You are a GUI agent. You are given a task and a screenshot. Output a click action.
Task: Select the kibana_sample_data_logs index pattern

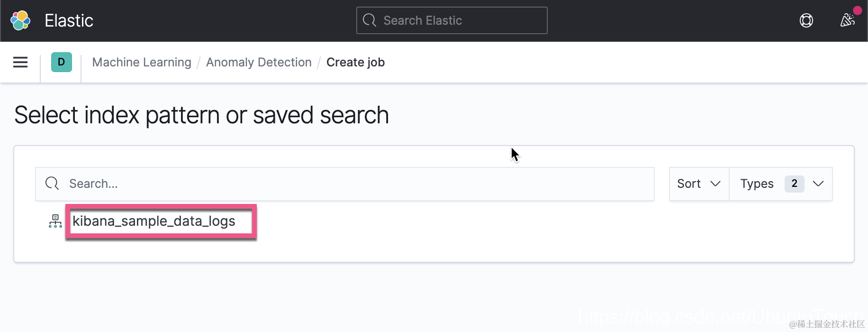(154, 221)
